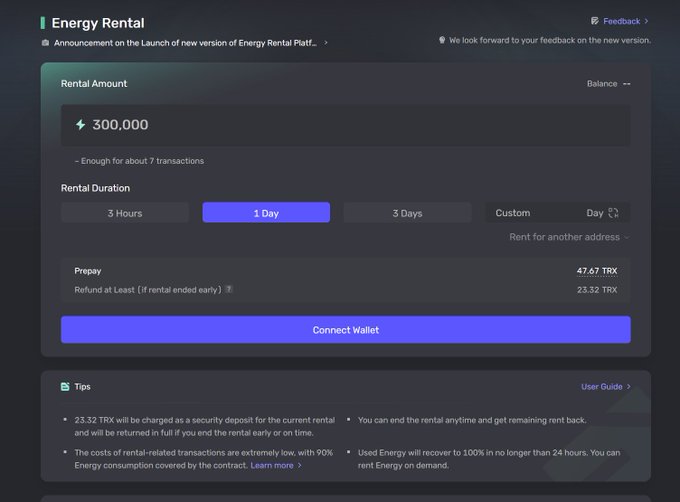Viewport: 680px width, 502px height.
Task: Select the 1 Day rental duration
Action: click(266, 213)
